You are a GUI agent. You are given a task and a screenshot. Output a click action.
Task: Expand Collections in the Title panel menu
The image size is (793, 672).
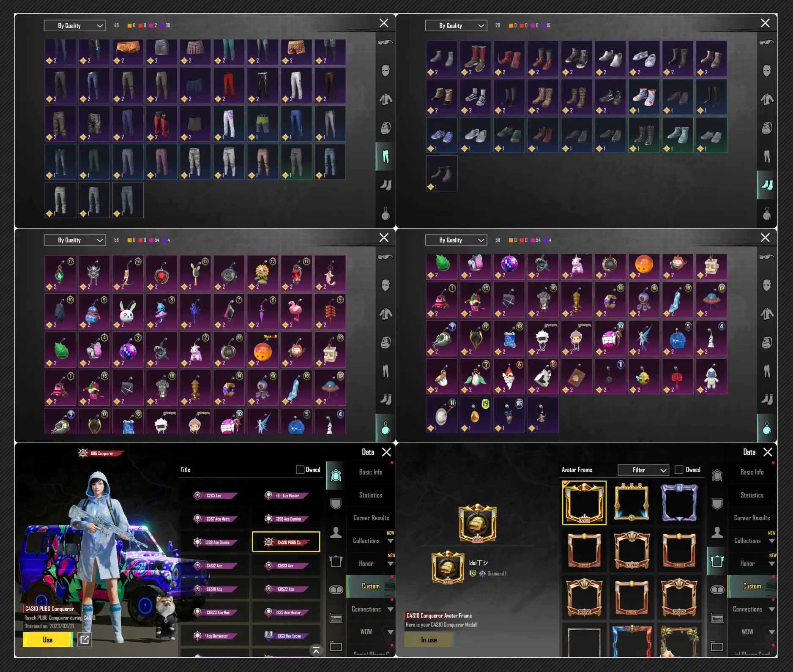[371, 541]
